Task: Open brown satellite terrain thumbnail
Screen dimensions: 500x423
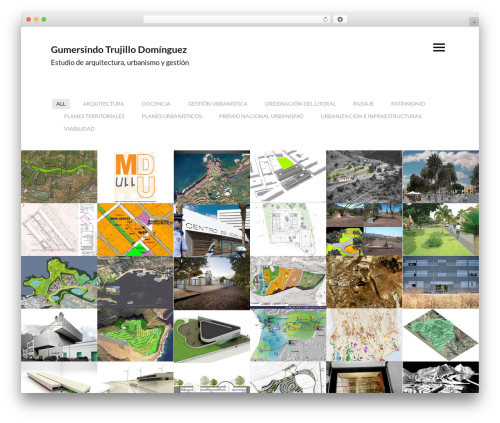Action: pos(364,282)
